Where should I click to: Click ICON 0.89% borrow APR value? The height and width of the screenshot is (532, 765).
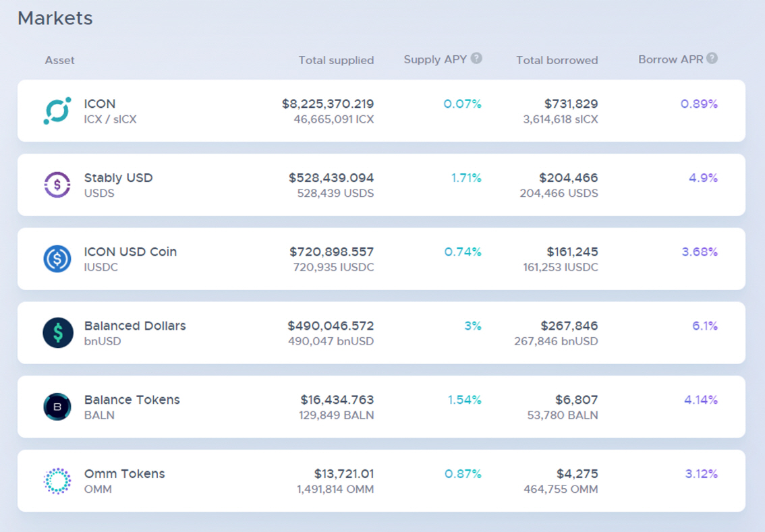(x=699, y=104)
